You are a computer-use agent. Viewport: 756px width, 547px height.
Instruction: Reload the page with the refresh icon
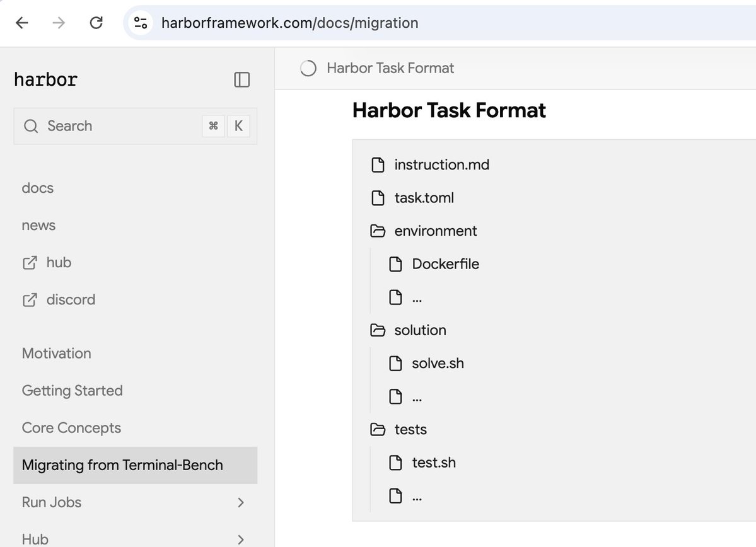coord(96,23)
